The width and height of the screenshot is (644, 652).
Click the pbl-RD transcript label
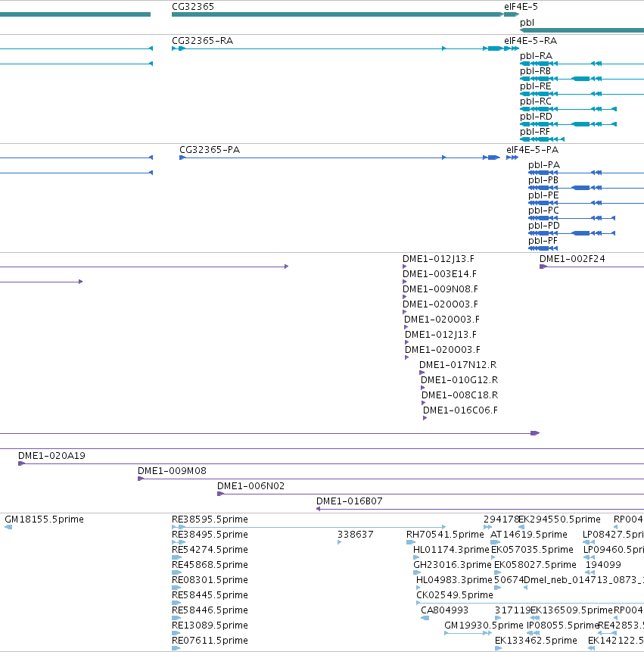(x=536, y=117)
